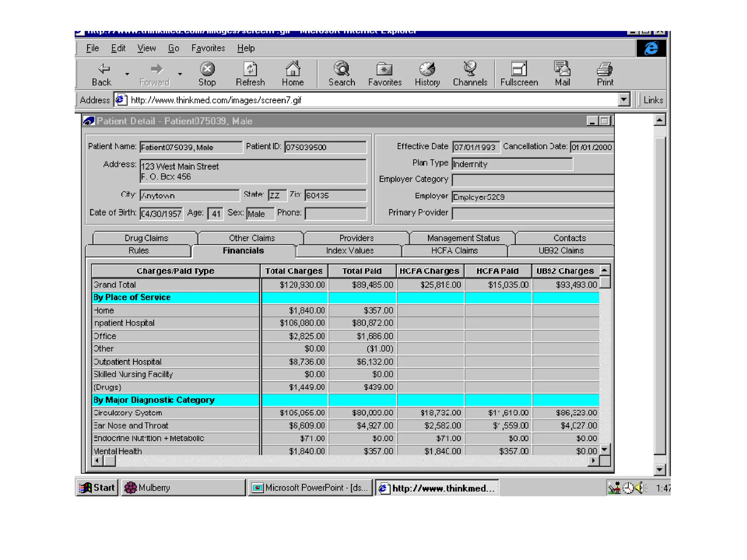Open Search using the magnifier globe icon
The width and height of the screenshot is (747, 560).
tap(341, 69)
